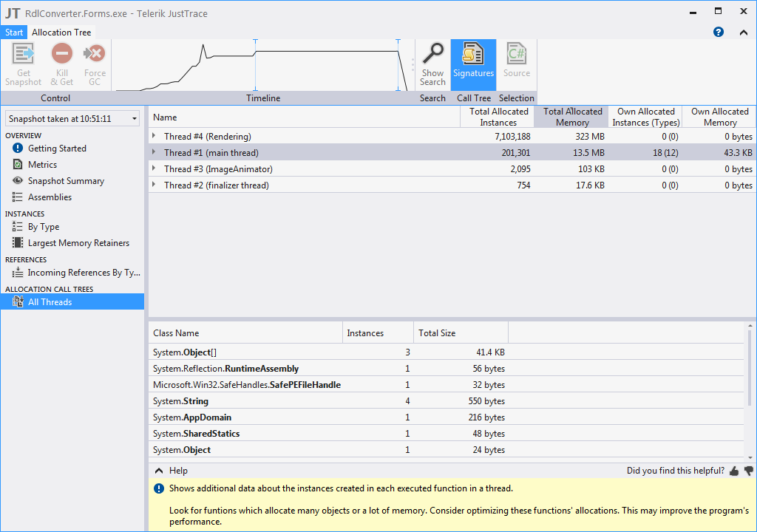Select the last System.Object row

(x=446, y=449)
